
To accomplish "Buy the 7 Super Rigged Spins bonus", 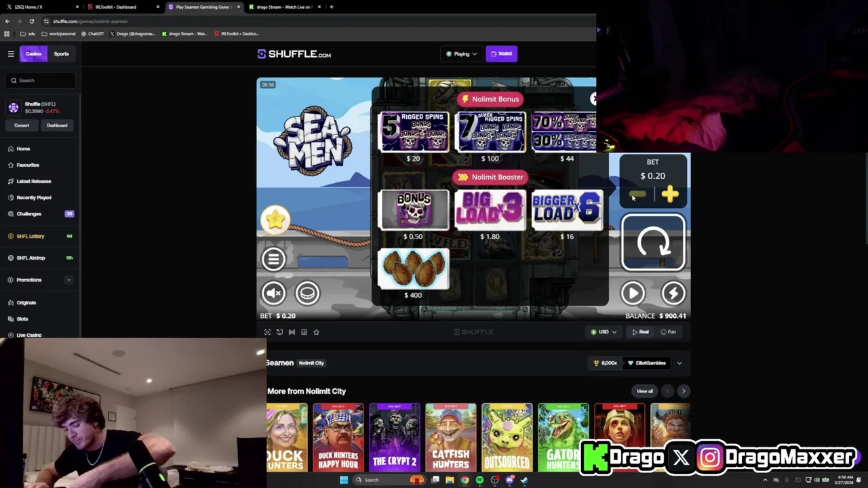I will pyautogui.click(x=490, y=131).
